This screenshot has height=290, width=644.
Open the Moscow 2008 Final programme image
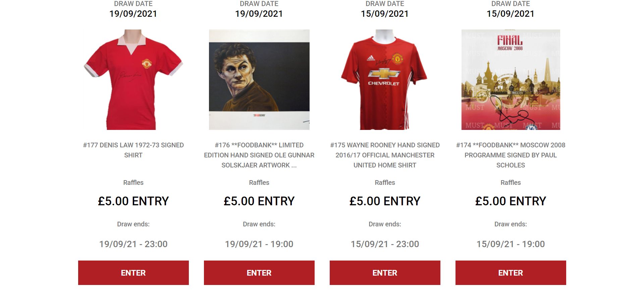pyautogui.click(x=511, y=80)
